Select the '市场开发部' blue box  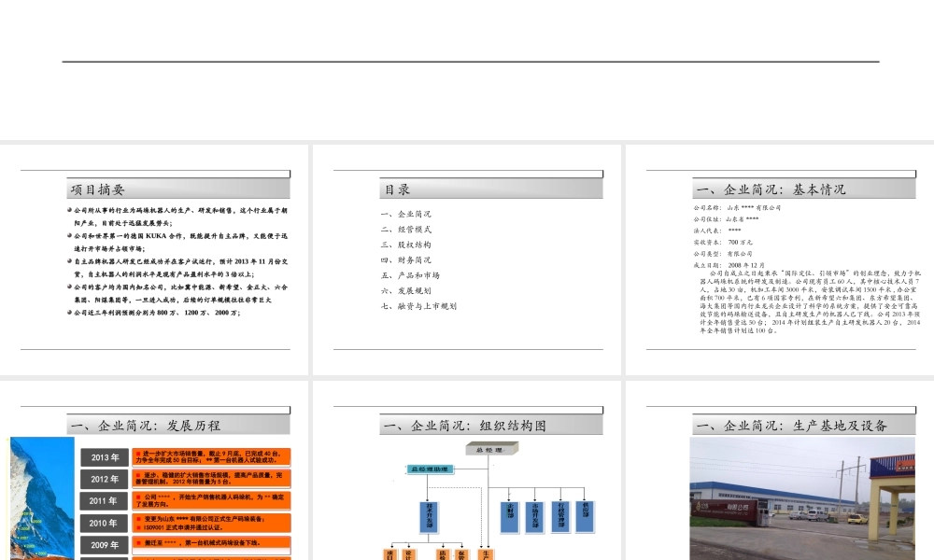pyautogui.click(x=535, y=516)
